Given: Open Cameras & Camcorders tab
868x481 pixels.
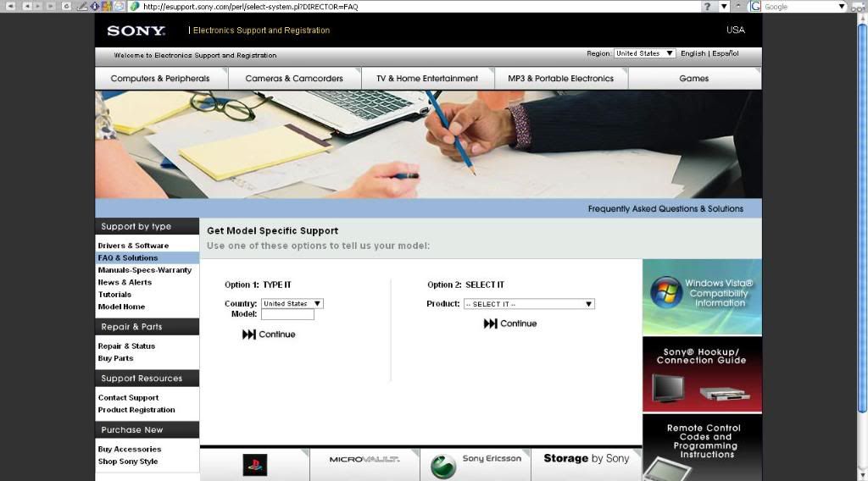Looking at the screenshot, I should pyautogui.click(x=294, y=79).
